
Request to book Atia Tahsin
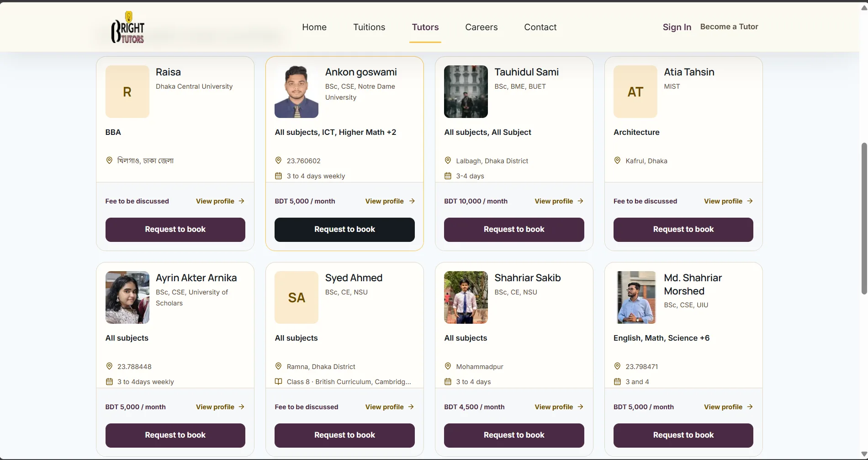point(683,230)
